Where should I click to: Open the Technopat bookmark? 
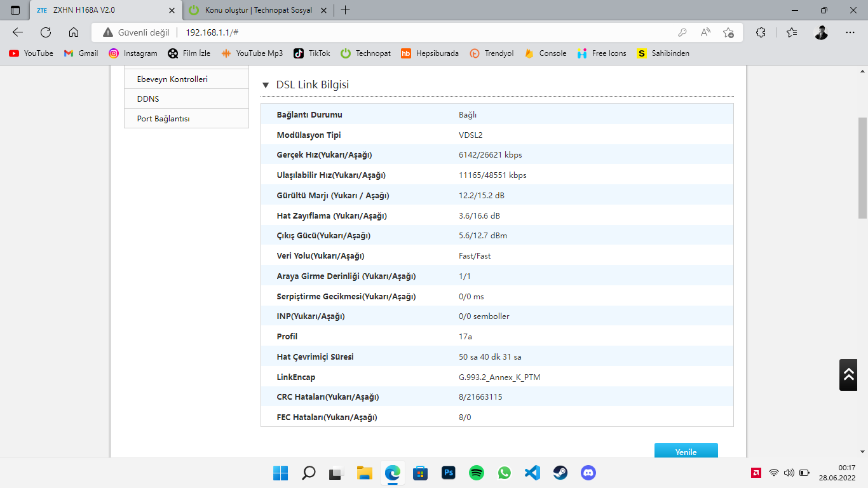pos(366,53)
